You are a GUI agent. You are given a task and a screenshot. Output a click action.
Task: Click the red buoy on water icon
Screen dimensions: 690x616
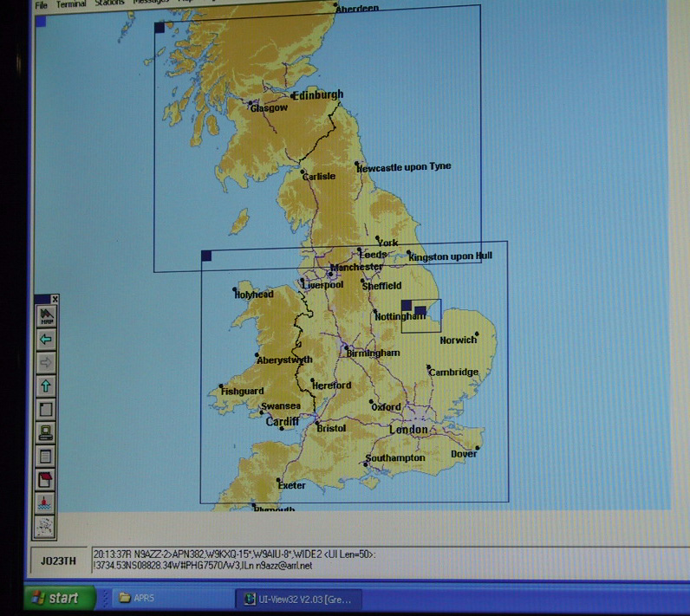(46, 503)
